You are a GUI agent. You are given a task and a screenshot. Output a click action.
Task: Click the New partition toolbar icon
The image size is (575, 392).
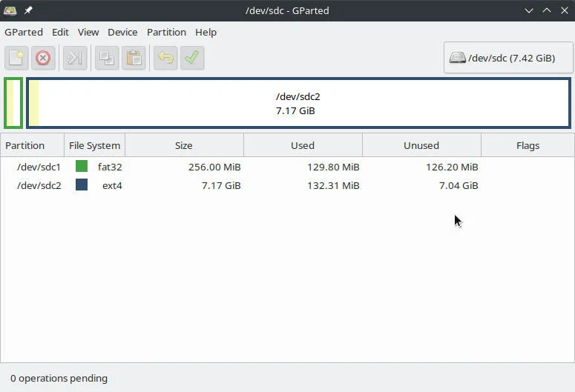[x=16, y=58]
